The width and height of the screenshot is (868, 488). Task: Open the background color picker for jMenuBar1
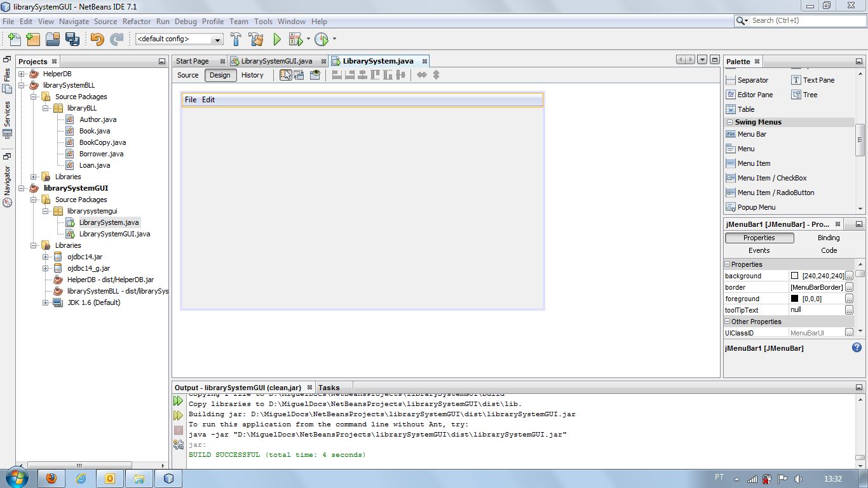pyautogui.click(x=848, y=275)
